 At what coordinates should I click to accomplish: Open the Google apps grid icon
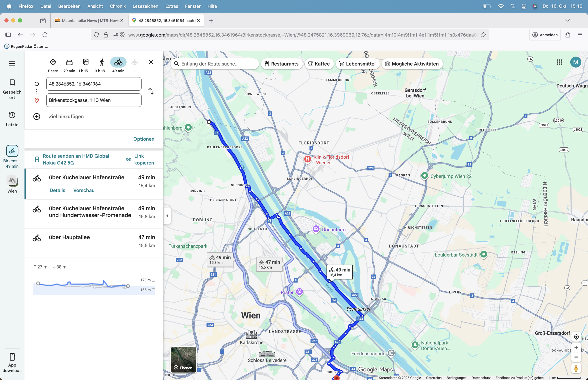(x=559, y=62)
